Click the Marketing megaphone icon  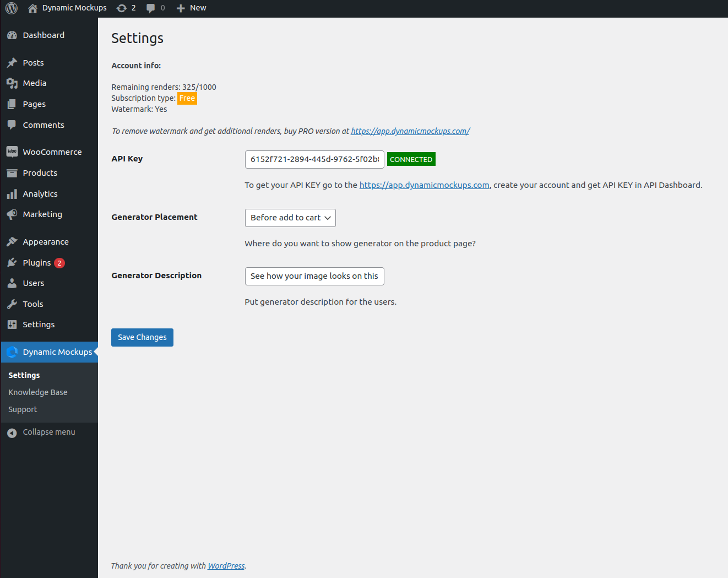[12, 214]
